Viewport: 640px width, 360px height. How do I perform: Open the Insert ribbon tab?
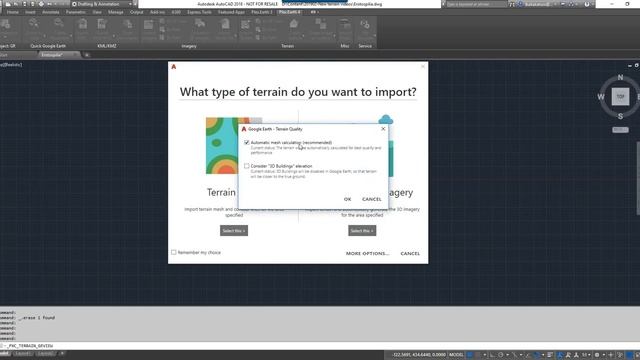tap(30, 12)
